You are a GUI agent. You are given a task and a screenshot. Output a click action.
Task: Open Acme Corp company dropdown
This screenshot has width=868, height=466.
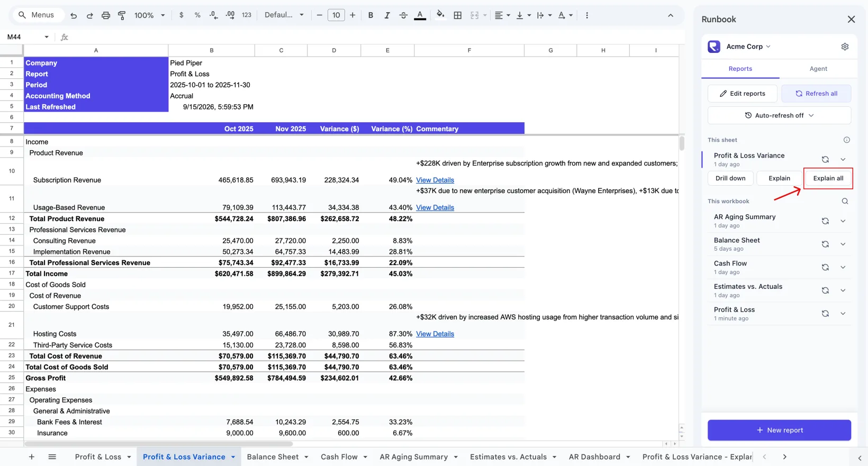coord(748,47)
